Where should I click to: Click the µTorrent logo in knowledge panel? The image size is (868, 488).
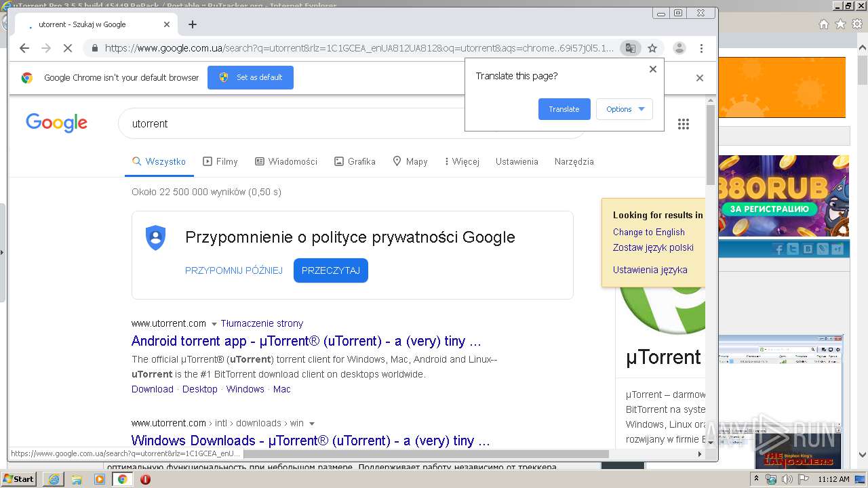(663, 310)
